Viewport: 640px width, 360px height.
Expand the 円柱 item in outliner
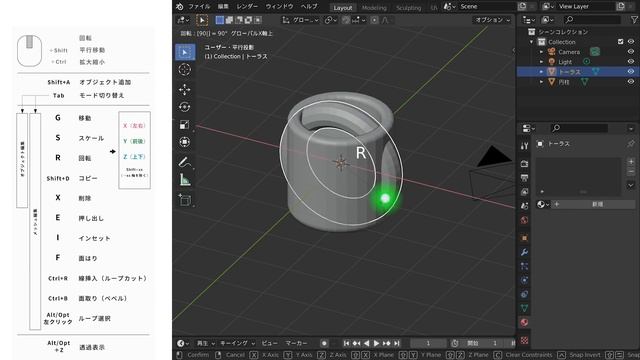pyautogui.click(x=542, y=82)
